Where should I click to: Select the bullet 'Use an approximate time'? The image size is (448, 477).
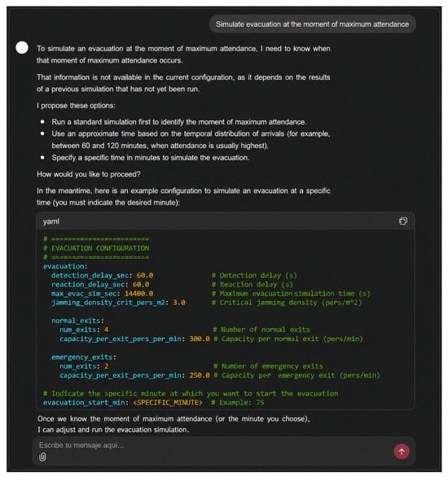tap(191, 140)
